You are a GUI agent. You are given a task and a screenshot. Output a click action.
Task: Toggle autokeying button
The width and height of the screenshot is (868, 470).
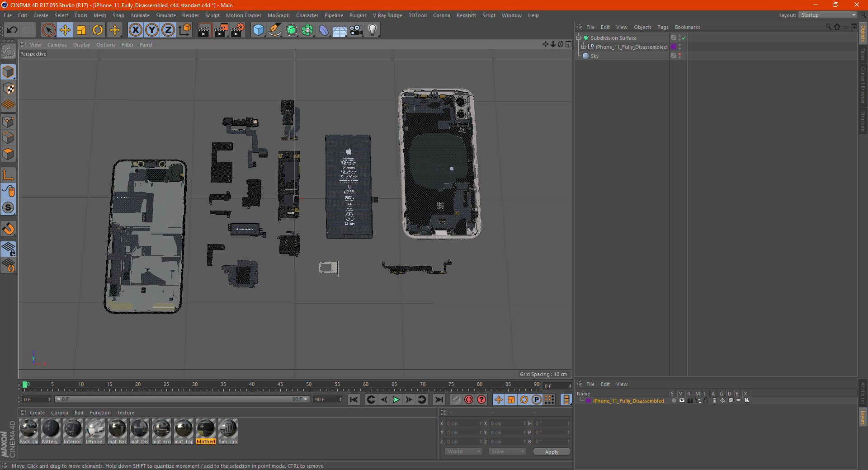click(x=469, y=399)
